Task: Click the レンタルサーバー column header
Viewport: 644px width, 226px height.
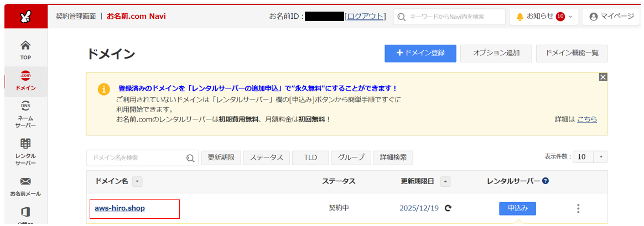Action: tap(513, 181)
